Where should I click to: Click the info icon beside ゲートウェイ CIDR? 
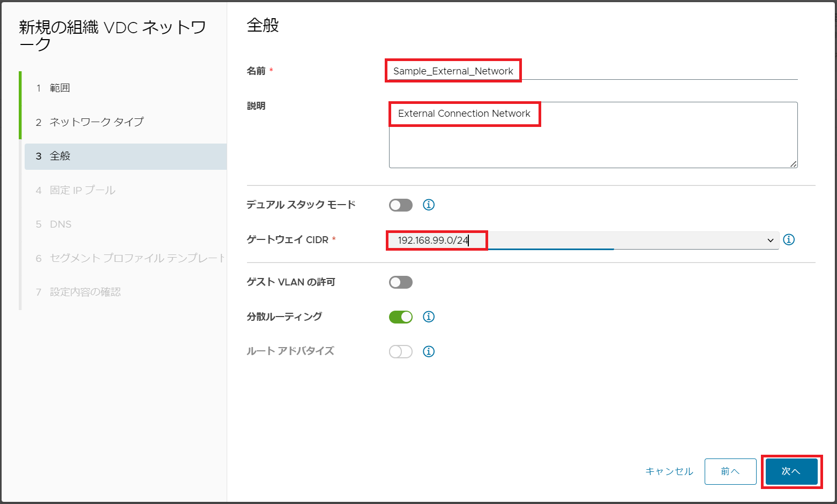coord(789,239)
